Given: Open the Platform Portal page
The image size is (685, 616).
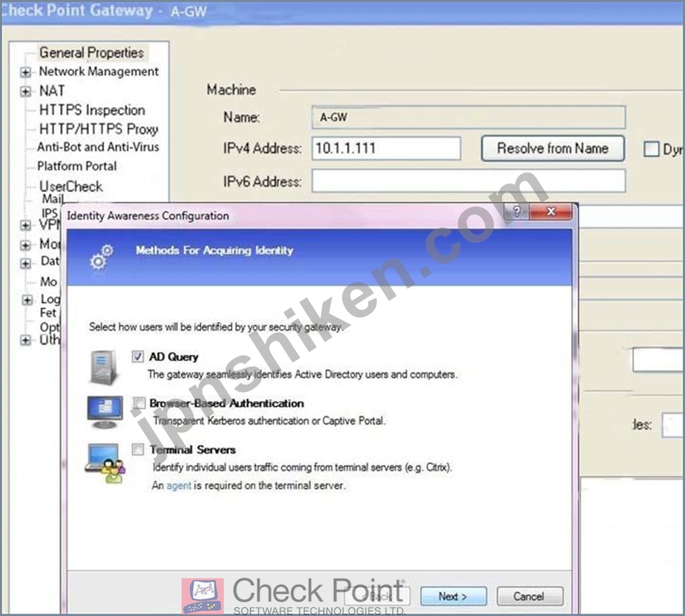Looking at the screenshot, I should pos(77,166).
